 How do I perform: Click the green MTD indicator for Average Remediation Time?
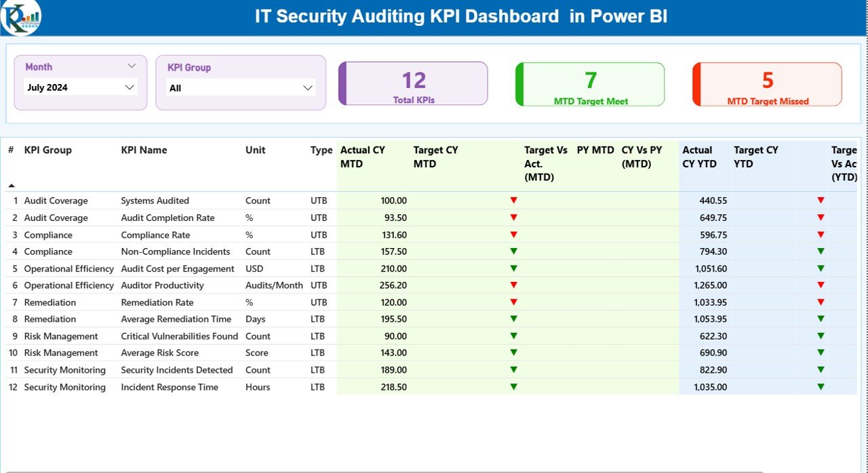coord(514,319)
